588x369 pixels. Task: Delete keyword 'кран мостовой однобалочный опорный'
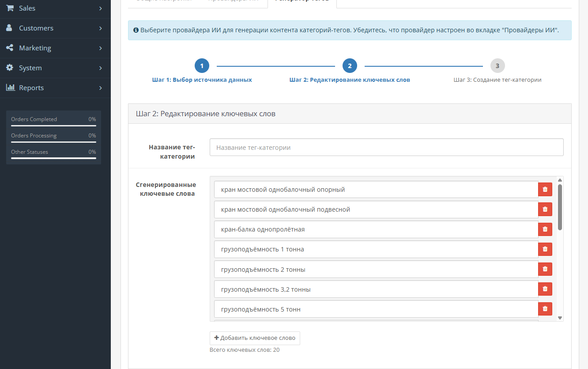[545, 190]
